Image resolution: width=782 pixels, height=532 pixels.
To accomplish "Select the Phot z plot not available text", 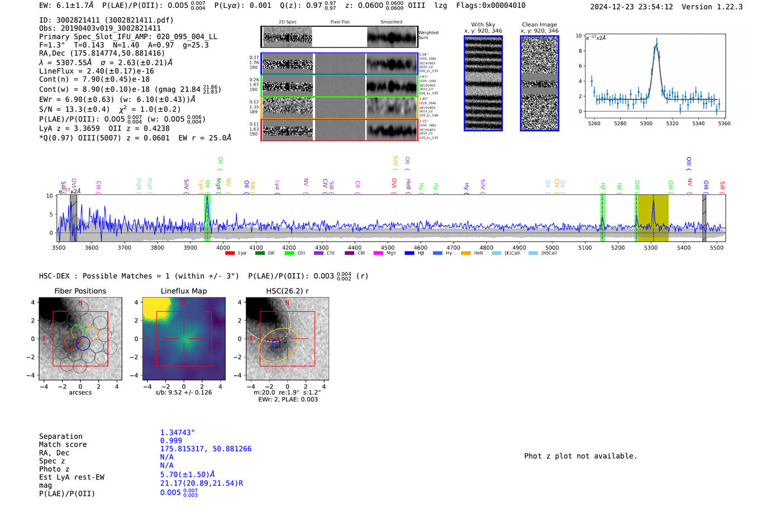I will [x=580, y=456].
